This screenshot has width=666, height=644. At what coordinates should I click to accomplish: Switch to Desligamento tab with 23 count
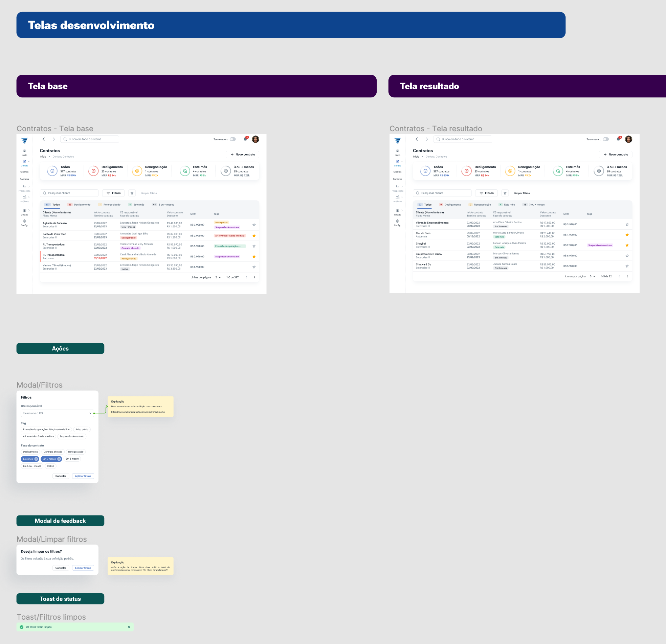(79, 205)
